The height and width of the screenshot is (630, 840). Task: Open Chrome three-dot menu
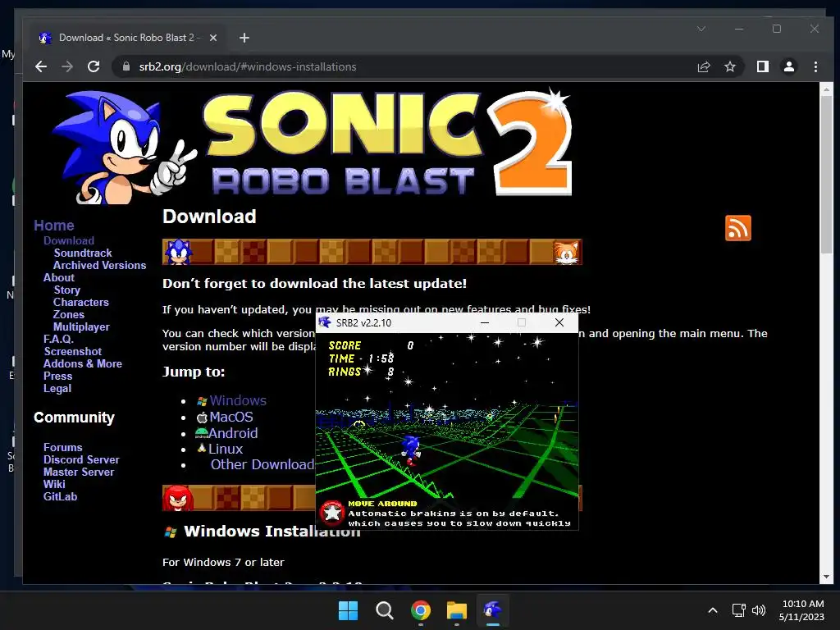coord(815,66)
